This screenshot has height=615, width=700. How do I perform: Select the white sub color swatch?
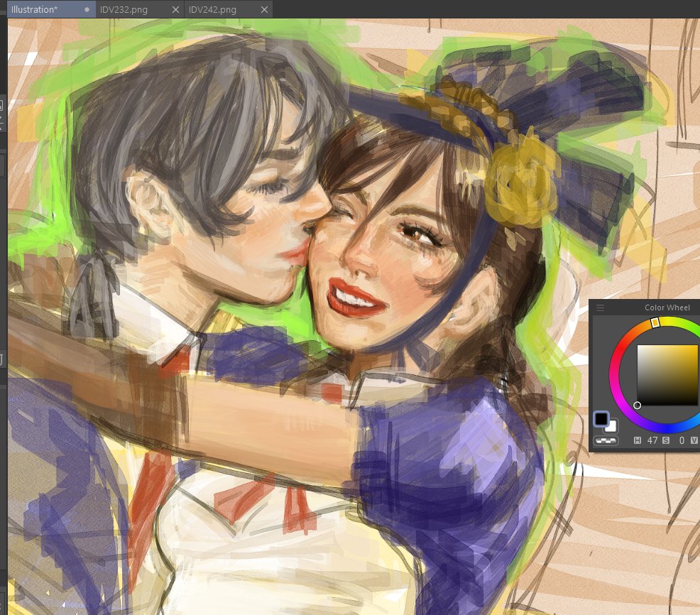(x=611, y=426)
